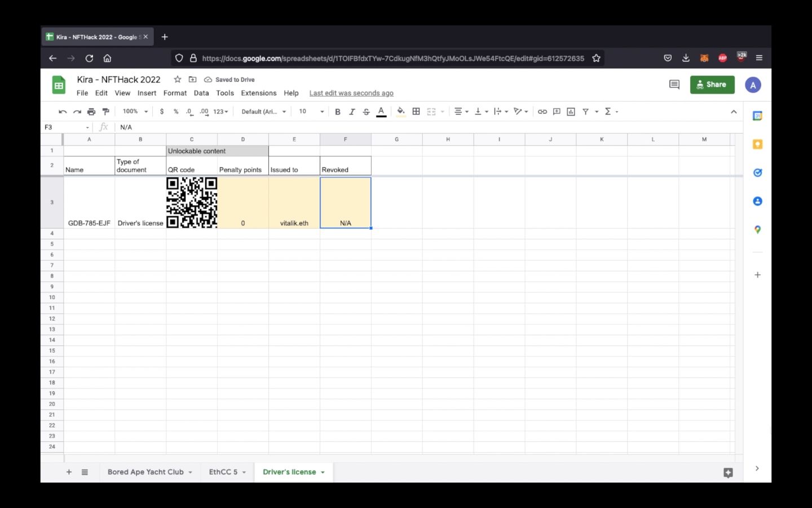The height and width of the screenshot is (508, 812).
Task: Increase decimal places icon
Action: click(x=204, y=112)
